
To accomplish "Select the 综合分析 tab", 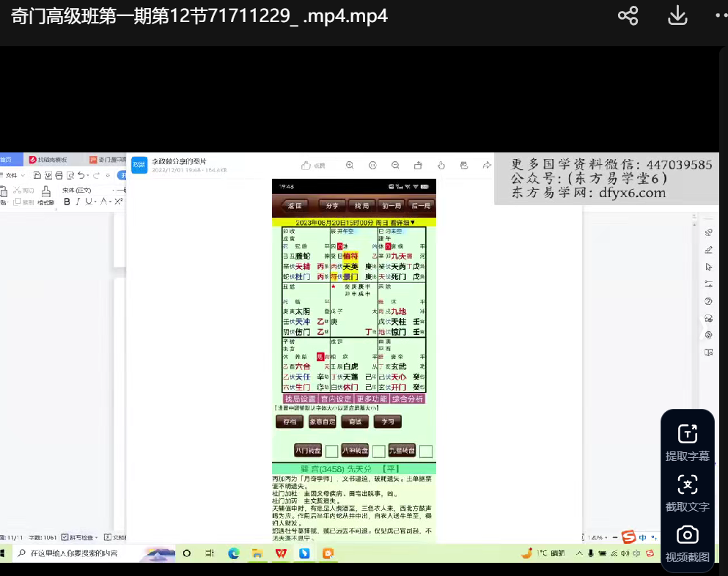I will click(x=409, y=399).
